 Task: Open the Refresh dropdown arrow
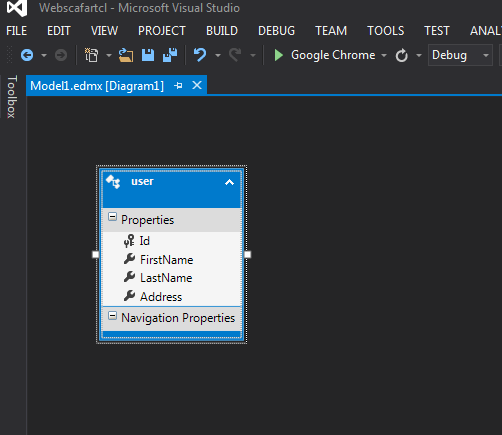(x=419, y=55)
